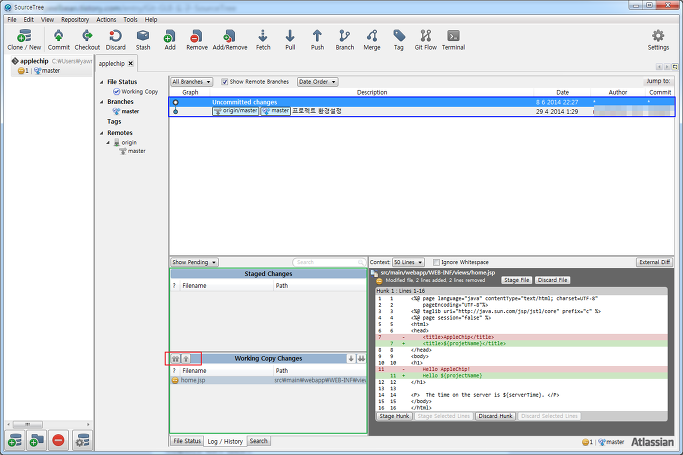Click the bottom-left add folder icon
The width and height of the screenshot is (683, 455).
pos(37,440)
